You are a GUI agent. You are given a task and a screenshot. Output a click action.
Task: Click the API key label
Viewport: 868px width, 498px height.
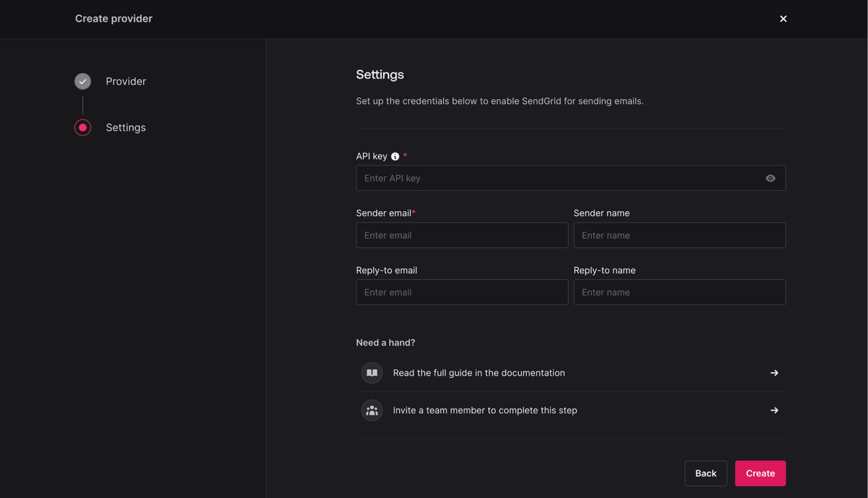[x=372, y=156]
